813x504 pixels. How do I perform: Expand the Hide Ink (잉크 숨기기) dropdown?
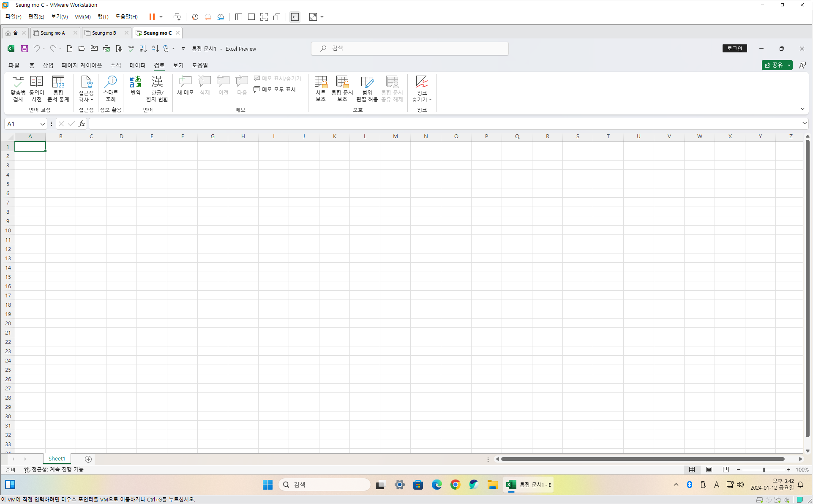[x=430, y=100]
